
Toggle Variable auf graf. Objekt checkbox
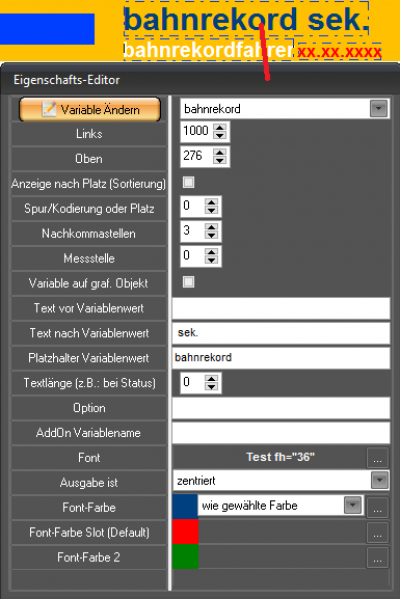(188, 282)
